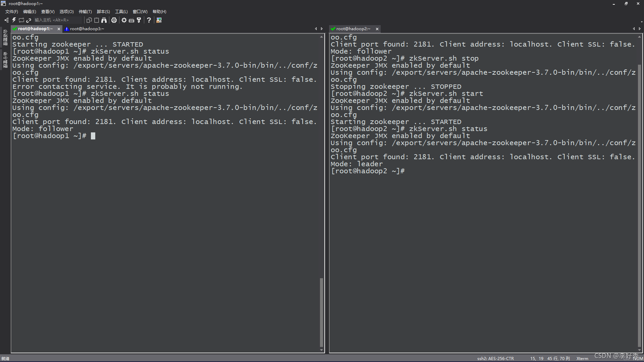
Task: Click status bar '45 行, 70 列' entry
Action: (x=558, y=358)
